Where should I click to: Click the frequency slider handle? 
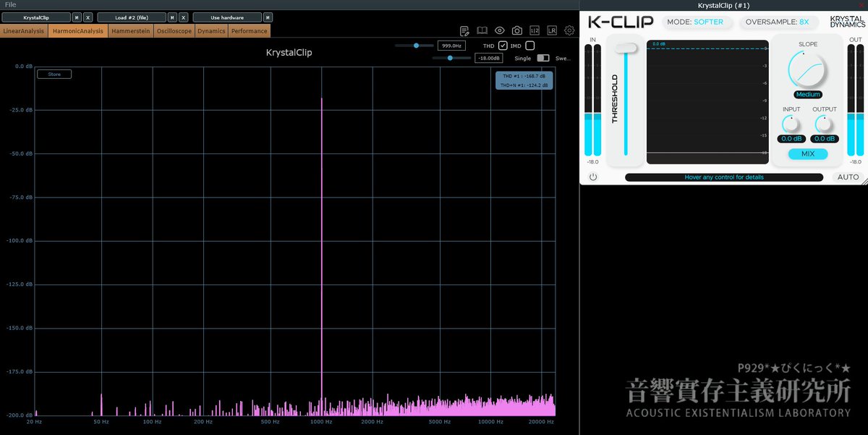coord(417,45)
